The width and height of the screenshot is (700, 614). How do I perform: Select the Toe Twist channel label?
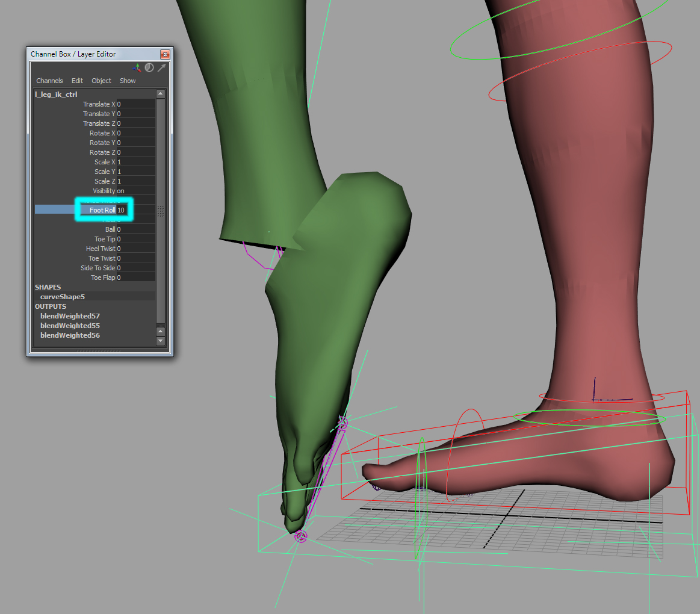(x=102, y=259)
